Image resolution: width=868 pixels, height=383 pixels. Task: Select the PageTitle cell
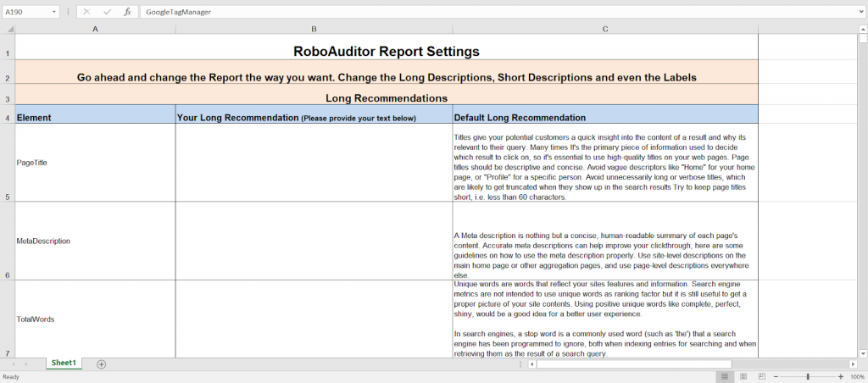95,162
